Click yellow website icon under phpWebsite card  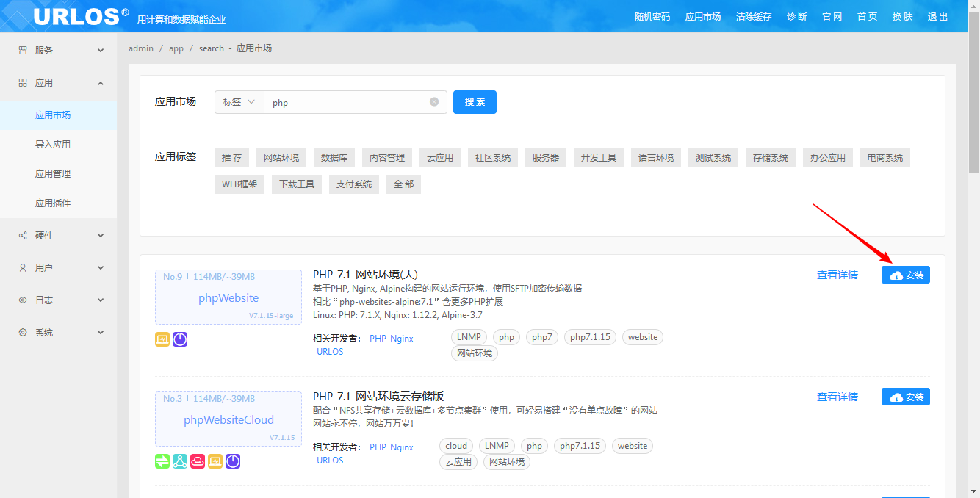click(162, 339)
